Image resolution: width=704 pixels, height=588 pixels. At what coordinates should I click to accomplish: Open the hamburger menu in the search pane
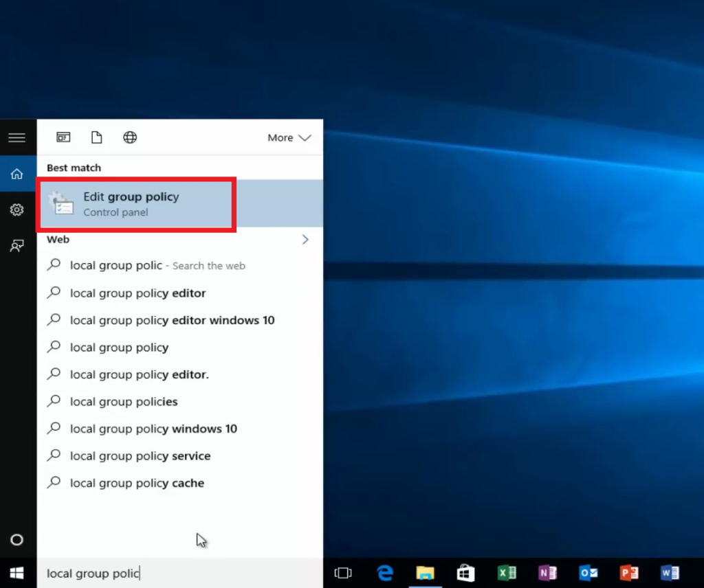17,136
